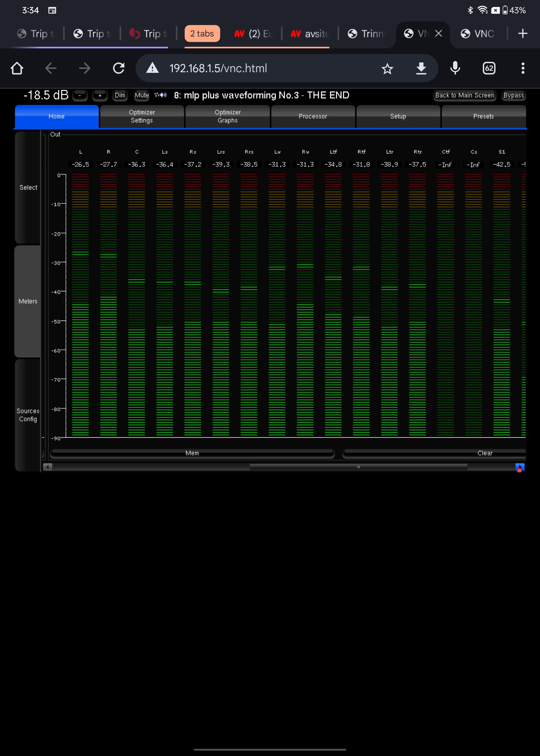This screenshot has height=756, width=540.
Task: Tap the Wi-Fi status icon
Action: pyautogui.click(x=482, y=10)
